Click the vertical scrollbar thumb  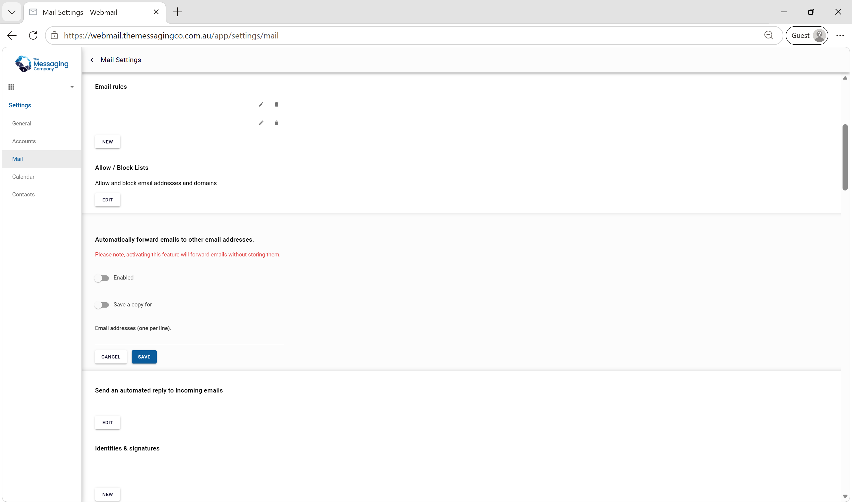(845, 157)
